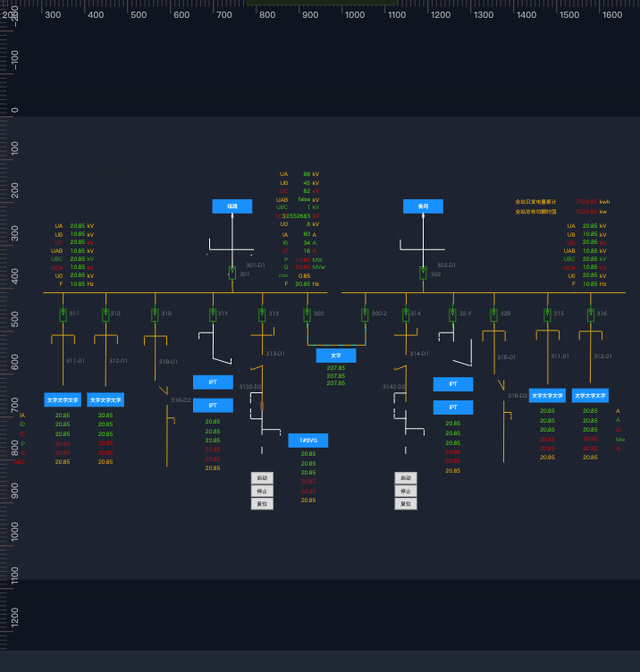
Task: Click the '314-D1' label
Action: click(x=419, y=354)
